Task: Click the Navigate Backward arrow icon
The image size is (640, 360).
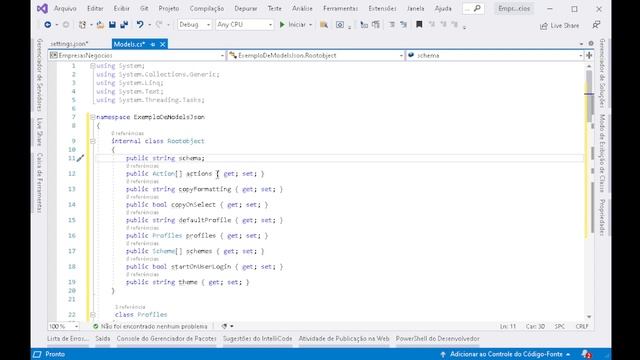Action: pyautogui.click(x=48, y=25)
